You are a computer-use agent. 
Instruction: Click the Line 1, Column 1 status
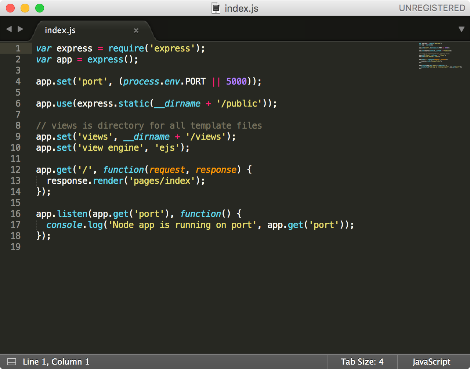coord(56,362)
